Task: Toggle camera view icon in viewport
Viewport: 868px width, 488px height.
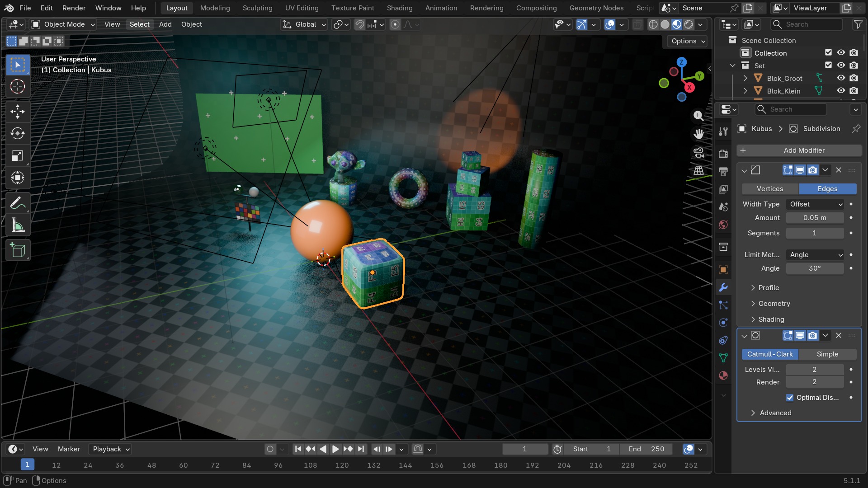Action: coord(698,153)
